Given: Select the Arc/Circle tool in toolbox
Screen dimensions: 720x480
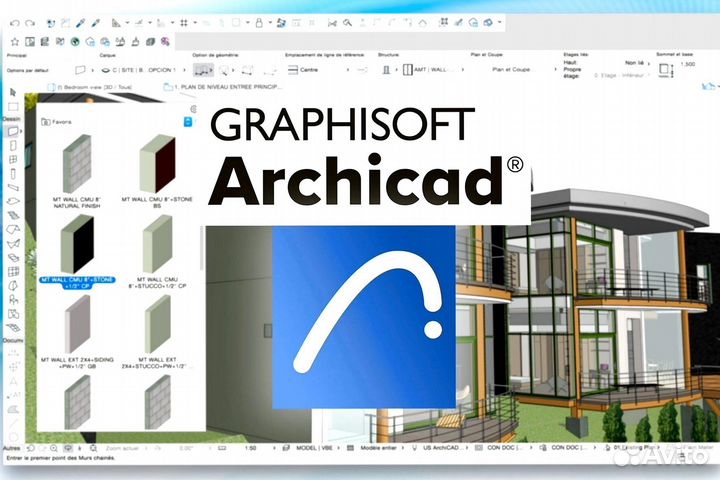Looking at the screenshot, I should pos(13,436).
